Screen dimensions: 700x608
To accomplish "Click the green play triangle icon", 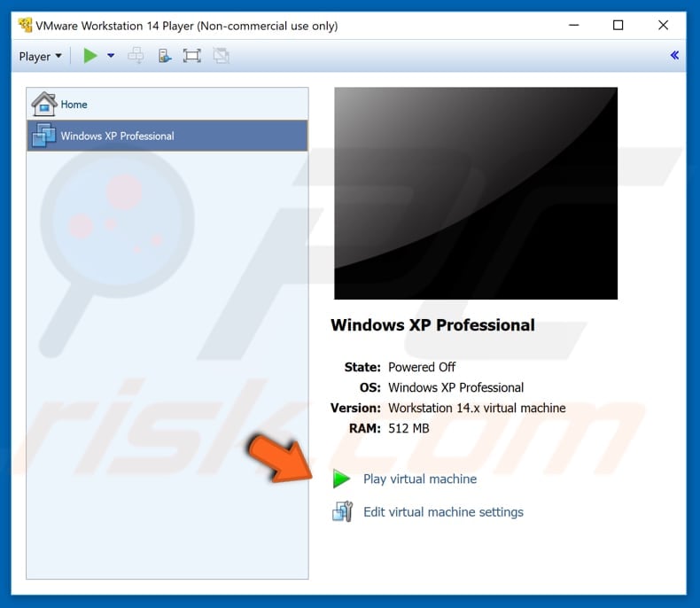I will pyautogui.click(x=341, y=479).
